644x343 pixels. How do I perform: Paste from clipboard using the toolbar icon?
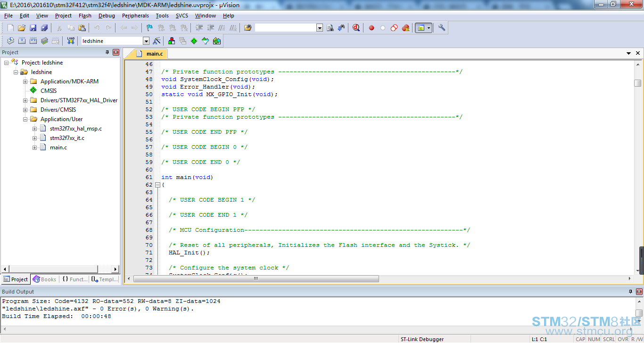[82, 28]
